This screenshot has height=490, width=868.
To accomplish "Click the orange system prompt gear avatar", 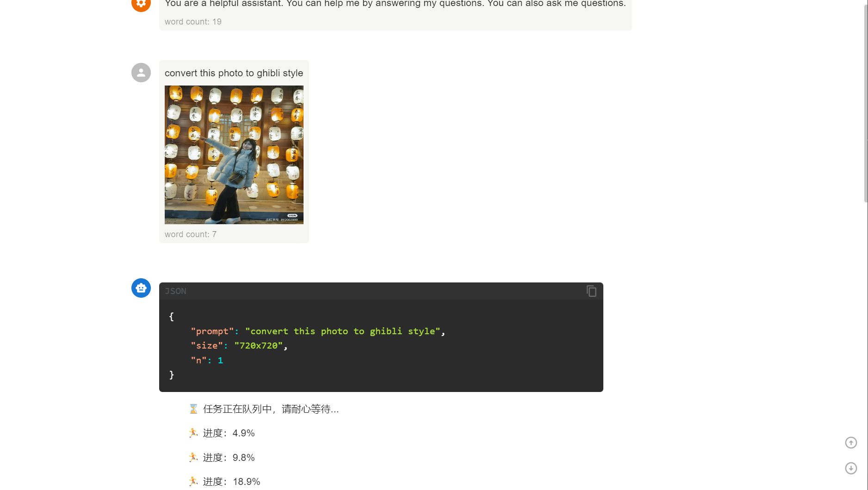I will point(141,4).
